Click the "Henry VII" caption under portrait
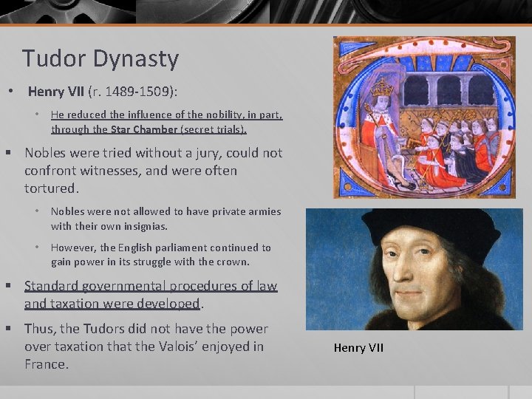532x399 pixels. pyautogui.click(x=358, y=348)
